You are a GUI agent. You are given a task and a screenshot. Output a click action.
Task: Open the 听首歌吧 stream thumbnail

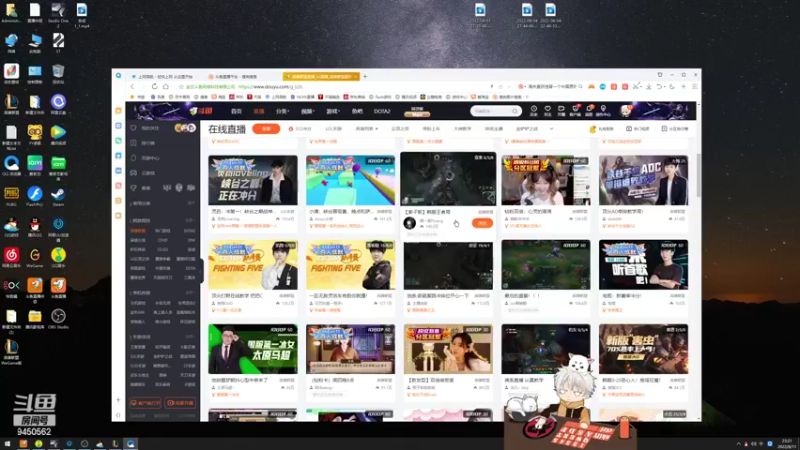643,265
